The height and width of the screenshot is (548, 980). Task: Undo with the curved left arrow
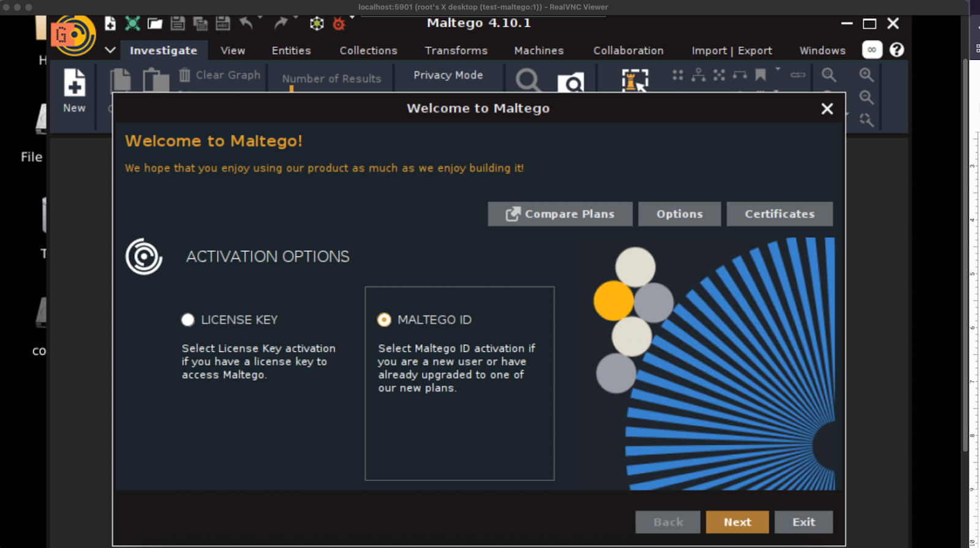246,23
